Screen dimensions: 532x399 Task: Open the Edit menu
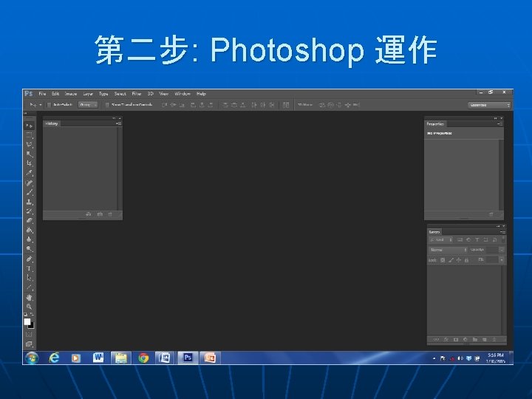(55, 94)
